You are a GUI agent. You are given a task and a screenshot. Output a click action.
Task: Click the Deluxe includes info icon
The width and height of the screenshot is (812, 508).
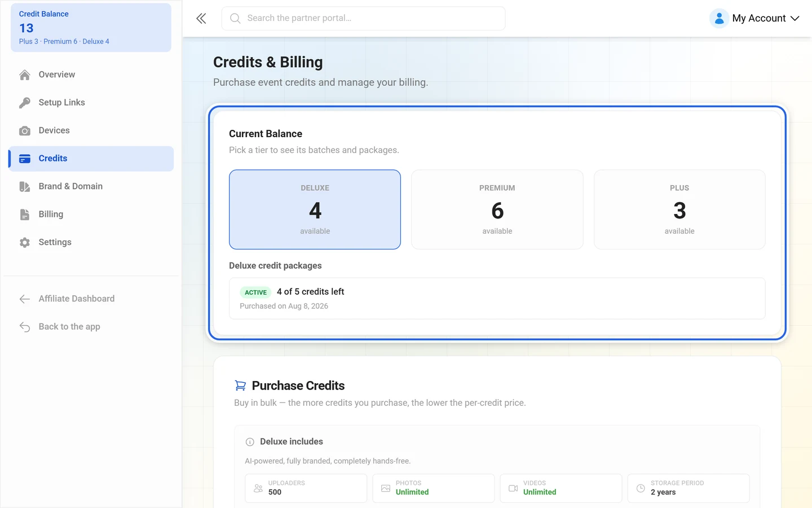pos(250,442)
